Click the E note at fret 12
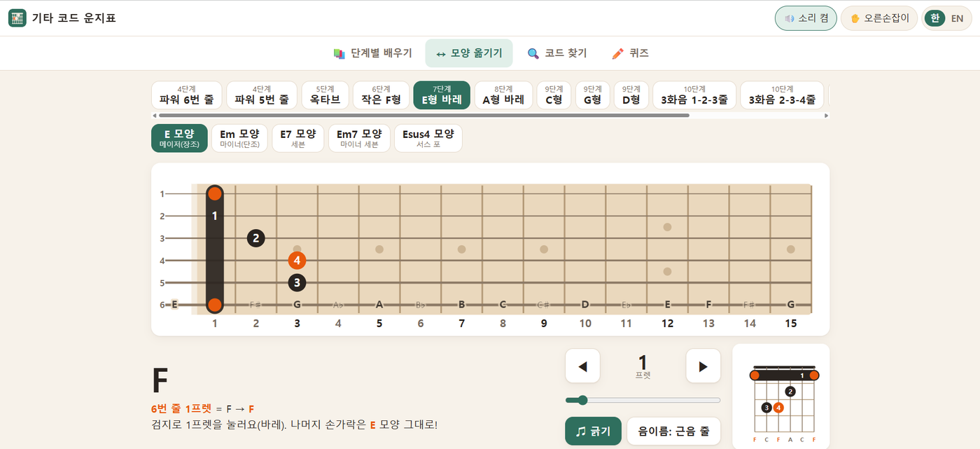This screenshot has width=980, height=449. click(668, 305)
